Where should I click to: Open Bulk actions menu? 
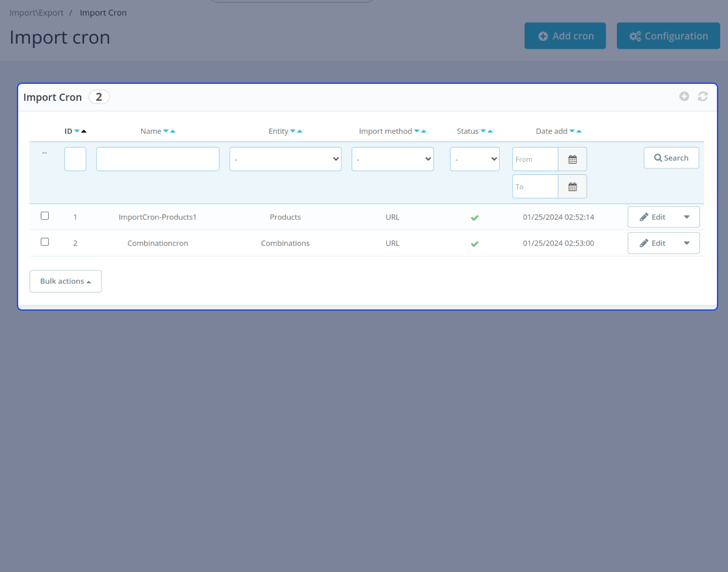(x=66, y=281)
